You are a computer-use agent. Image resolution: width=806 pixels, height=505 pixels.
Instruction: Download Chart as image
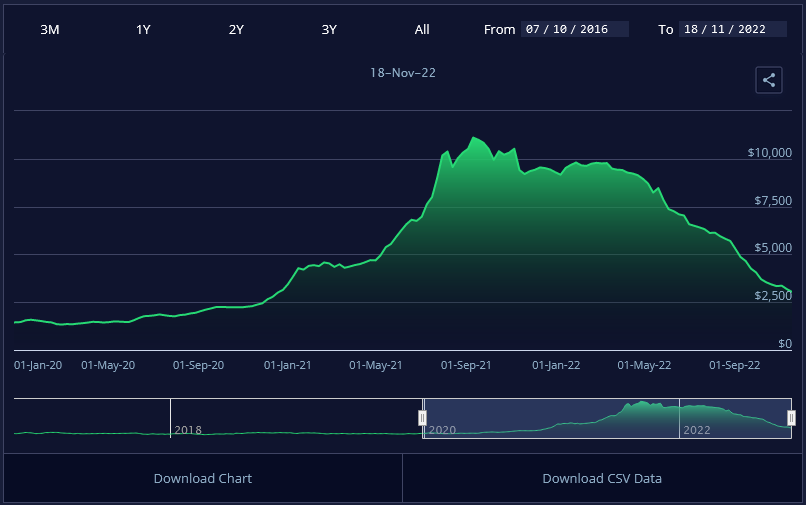(203, 478)
